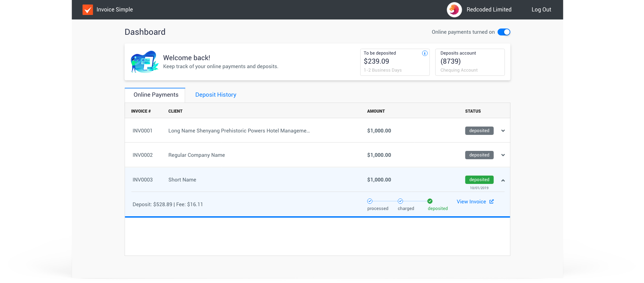Open the Redcoded Limited avatar image
The width and height of the screenshot is (644, 283).
(454, 10)
